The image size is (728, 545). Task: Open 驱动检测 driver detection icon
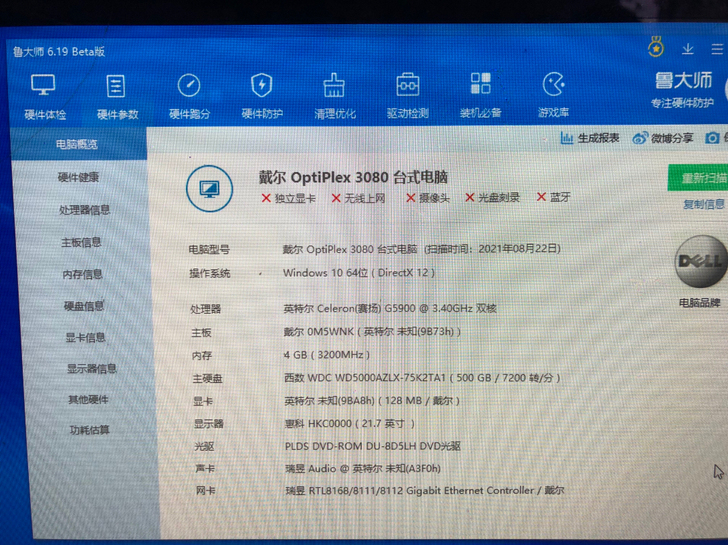click(x=408, y=84)
